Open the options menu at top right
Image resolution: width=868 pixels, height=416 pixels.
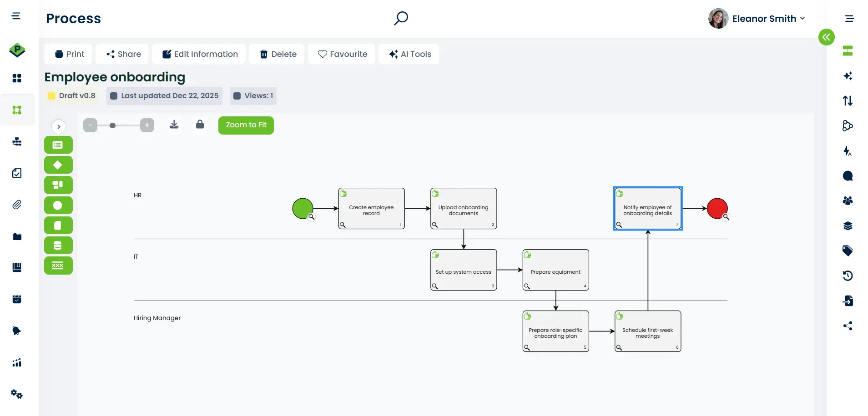850,19
